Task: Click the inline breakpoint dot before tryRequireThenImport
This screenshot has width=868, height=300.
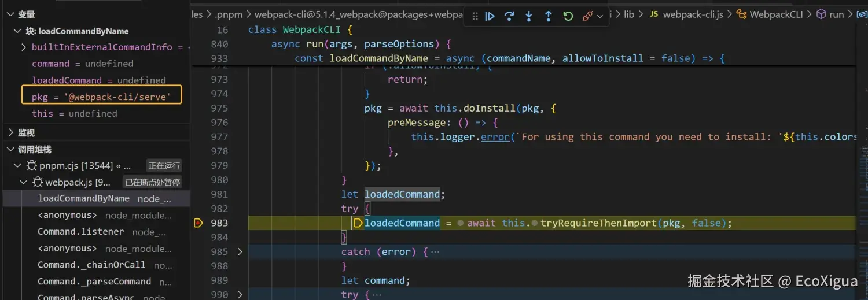Action: click(534, 223)
